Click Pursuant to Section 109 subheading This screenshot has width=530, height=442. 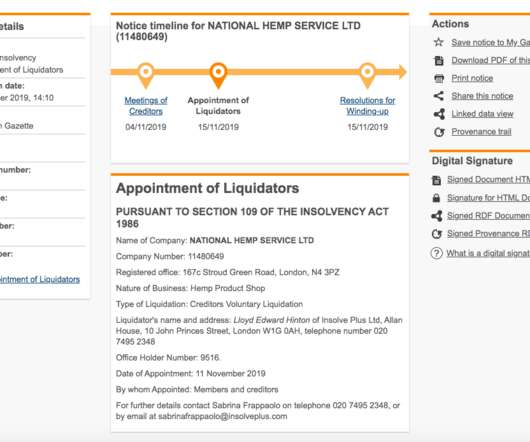pos(252,218)
